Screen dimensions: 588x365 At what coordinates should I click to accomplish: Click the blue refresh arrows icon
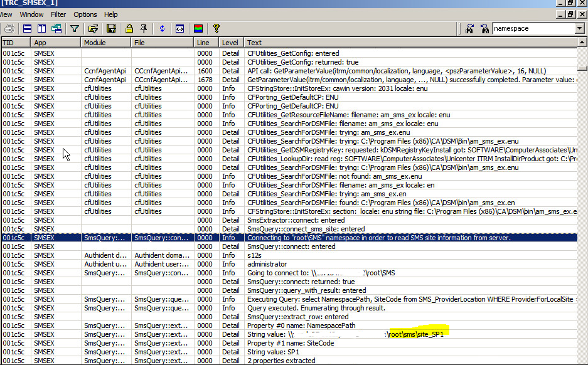point(162,28)
